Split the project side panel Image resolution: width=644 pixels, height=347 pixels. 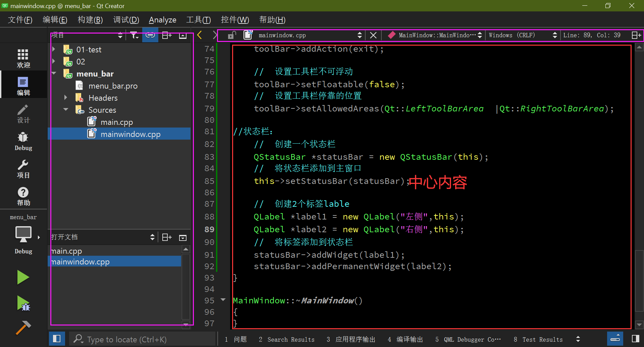click(167, 35)
